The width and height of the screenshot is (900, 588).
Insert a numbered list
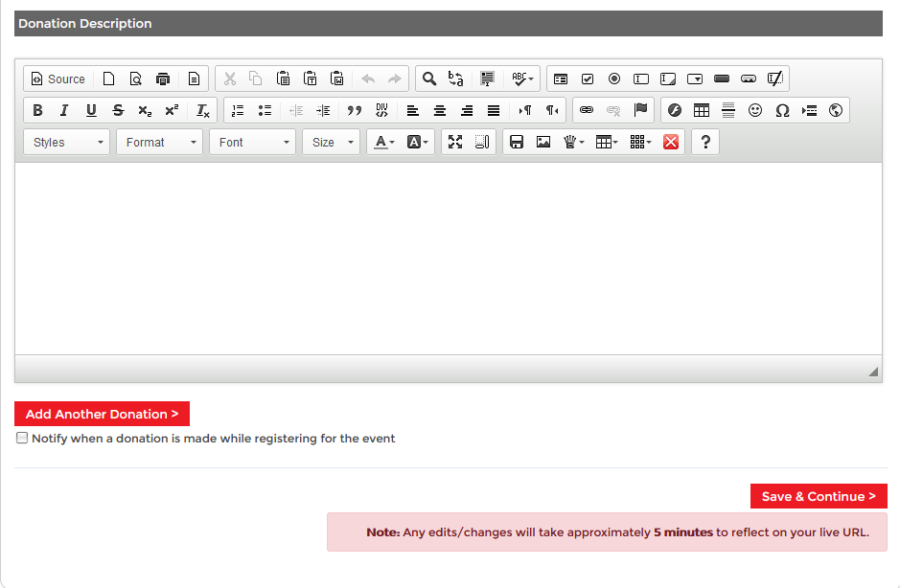pos(238,110)
